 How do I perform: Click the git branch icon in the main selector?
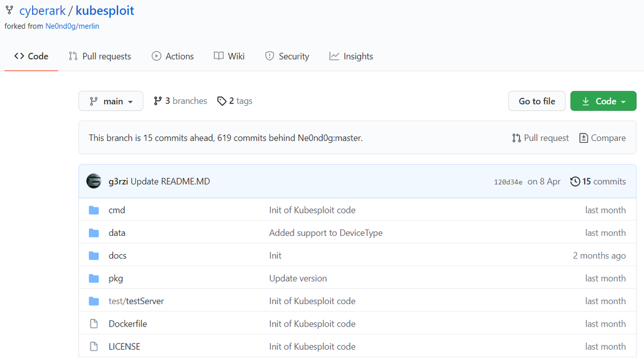pyautogui.click(x=94, y=101)
